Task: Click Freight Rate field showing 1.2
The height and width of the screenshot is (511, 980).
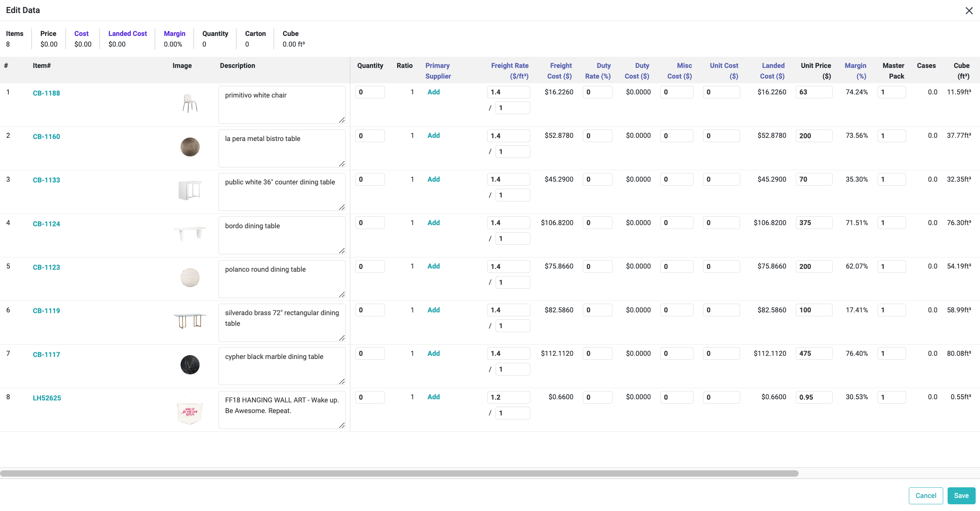Action: [x=508, y=397]
